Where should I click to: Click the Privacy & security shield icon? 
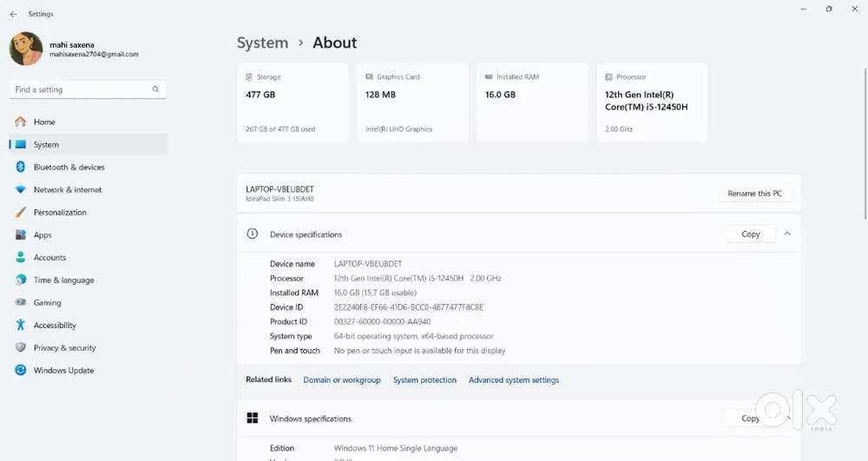21,347
